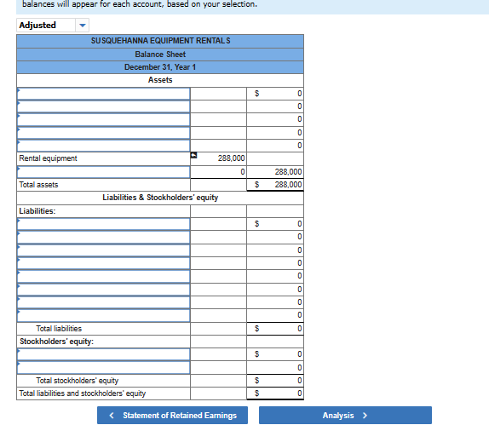Click Total liabilities and stockholders' equity label
This screenshot has height=448, width=489.
click(x=83, y=393)
